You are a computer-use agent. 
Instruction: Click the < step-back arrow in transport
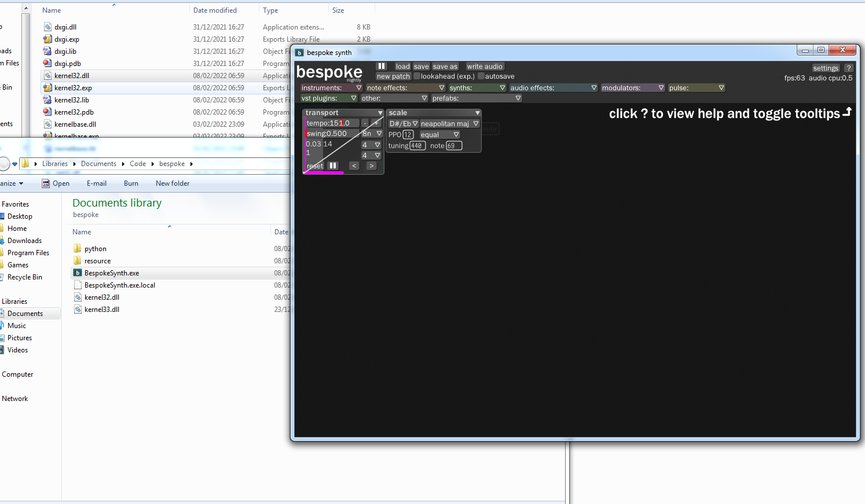(354, 165)
